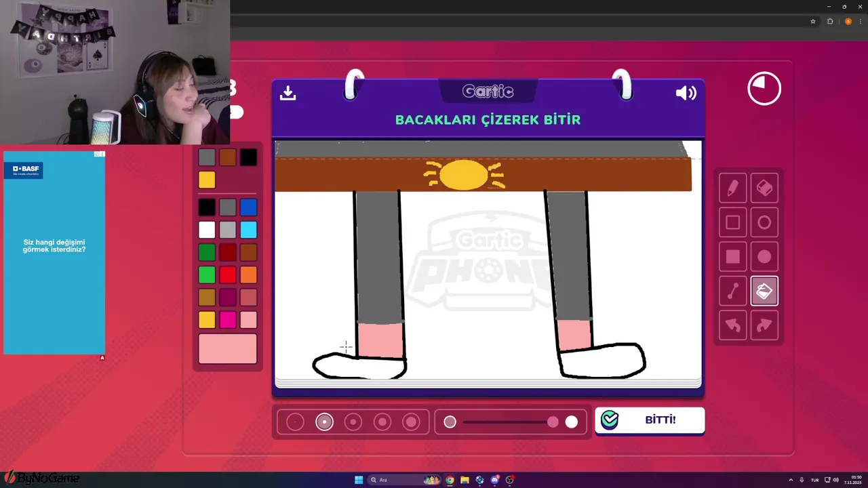Viewport: 868px width, 488px height.
Task: Choose the filled rectangle shape tool
Action: point(732,257)
